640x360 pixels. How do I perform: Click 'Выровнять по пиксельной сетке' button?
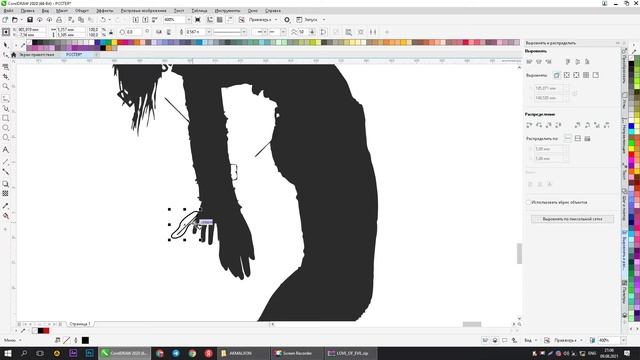(572, 219)
